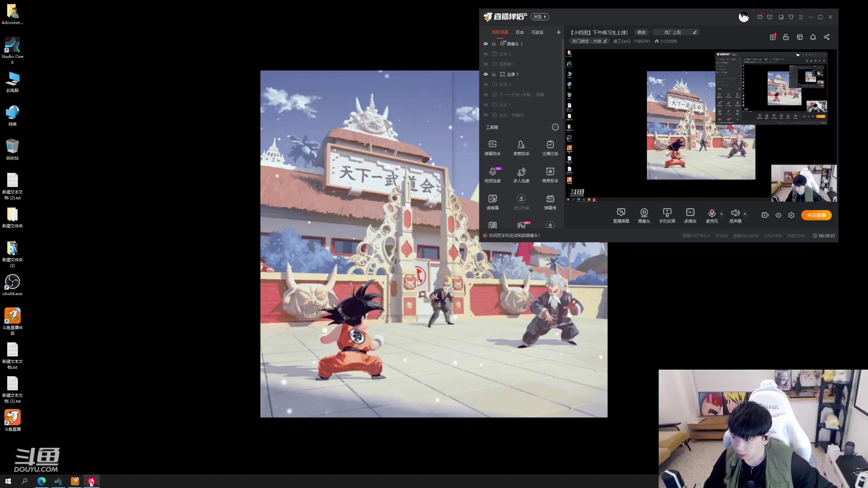868x488 pixels.
Task: Open the 主播任务 streamer tasks icon
Action: 550,147
